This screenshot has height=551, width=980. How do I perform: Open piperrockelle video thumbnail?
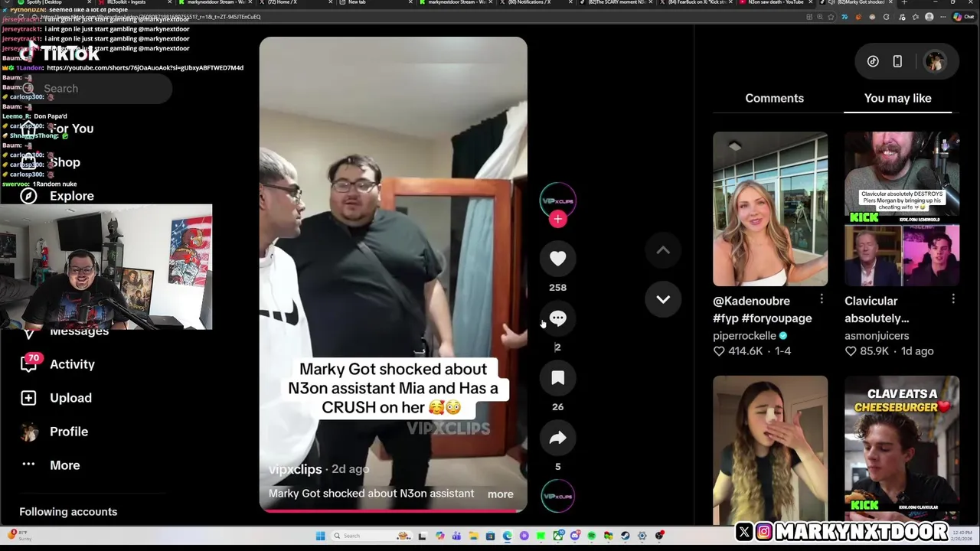770,209
